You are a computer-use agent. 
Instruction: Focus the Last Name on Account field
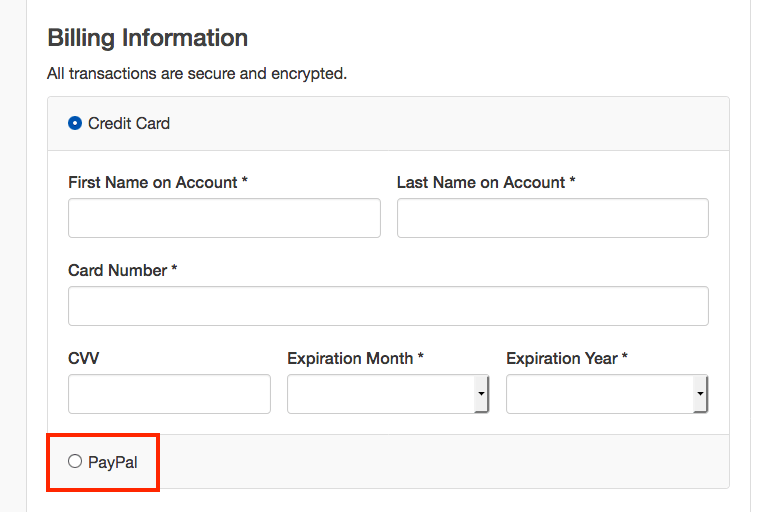pos(552,218)
